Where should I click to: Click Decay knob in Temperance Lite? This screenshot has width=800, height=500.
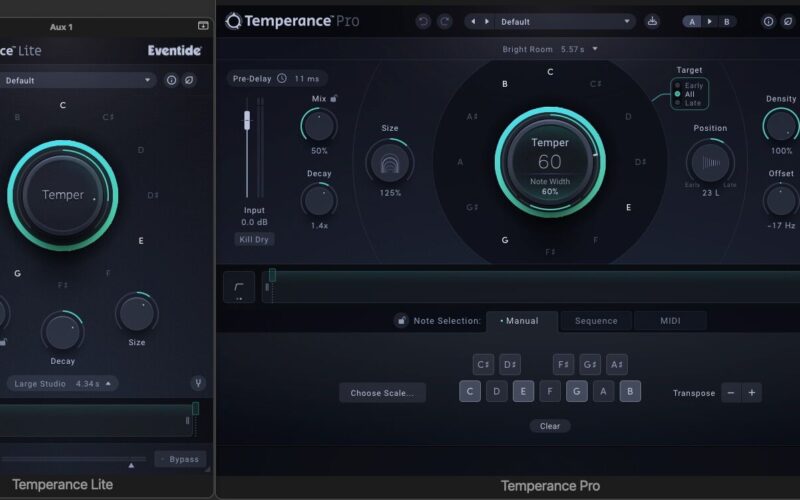tap(63, 331)
